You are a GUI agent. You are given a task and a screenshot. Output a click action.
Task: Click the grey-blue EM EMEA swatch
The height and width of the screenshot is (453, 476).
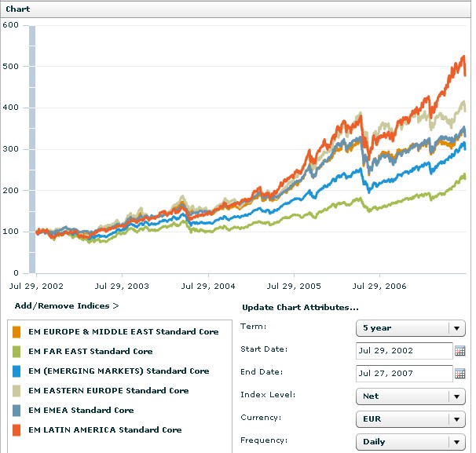pyautogui.click(x=17, y=410)
